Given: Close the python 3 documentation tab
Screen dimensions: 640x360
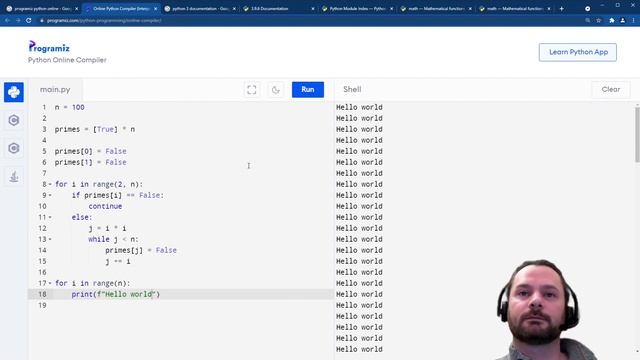Looking at the screenshot, I should (x=234, y=9).
